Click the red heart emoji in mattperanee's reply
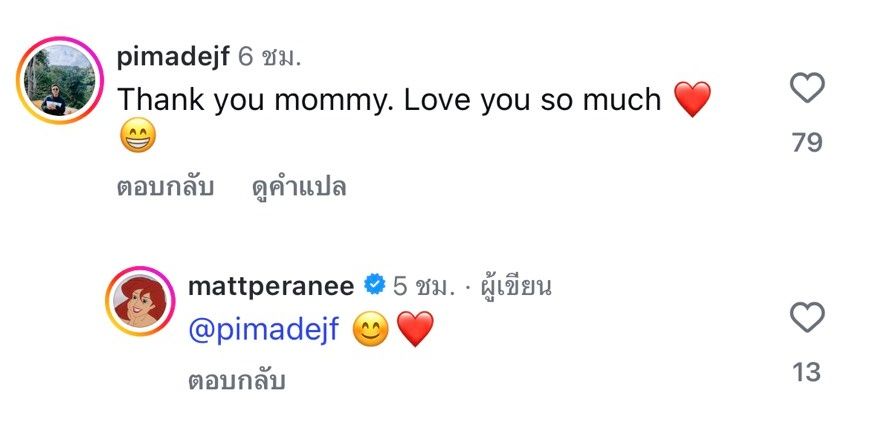This screenshot has height=431, width=870. (415, 331)
